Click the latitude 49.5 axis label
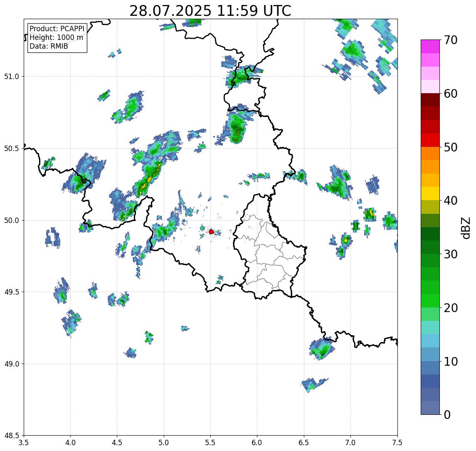Screen dimensions: 476x451 (x=12, y=292)
